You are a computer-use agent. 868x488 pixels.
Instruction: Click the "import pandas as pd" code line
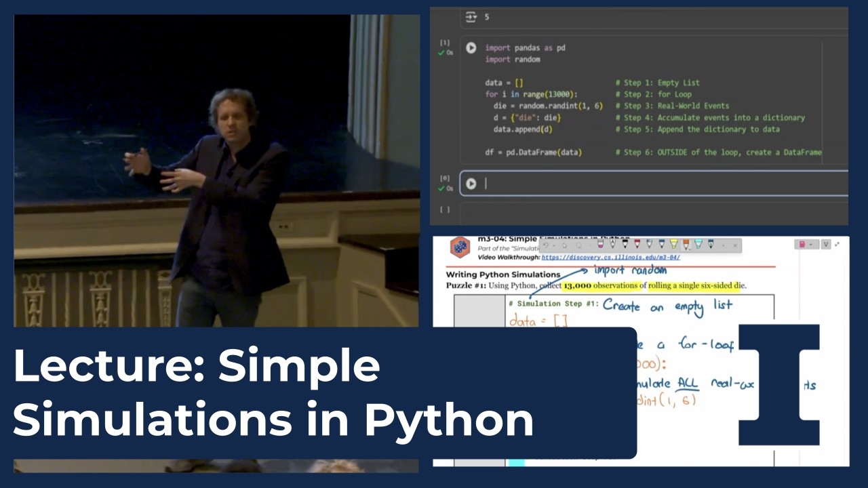(525, 48)
